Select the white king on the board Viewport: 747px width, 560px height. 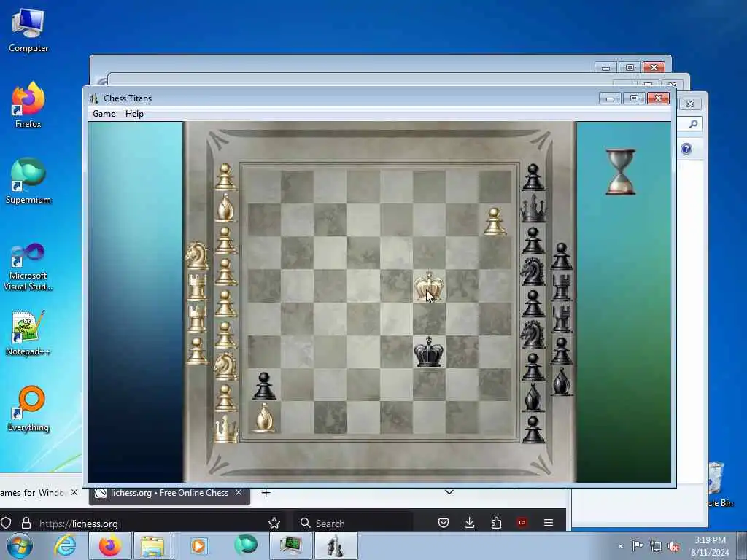click(429, 286)
